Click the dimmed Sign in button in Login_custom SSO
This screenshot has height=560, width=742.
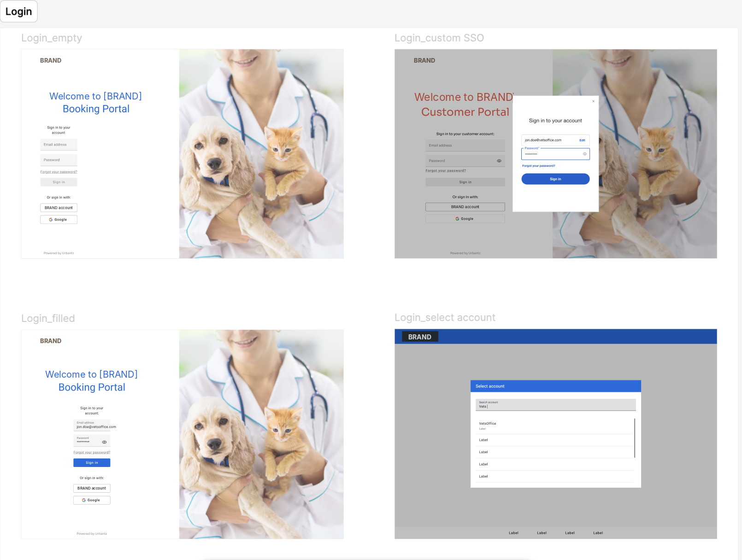465,182
